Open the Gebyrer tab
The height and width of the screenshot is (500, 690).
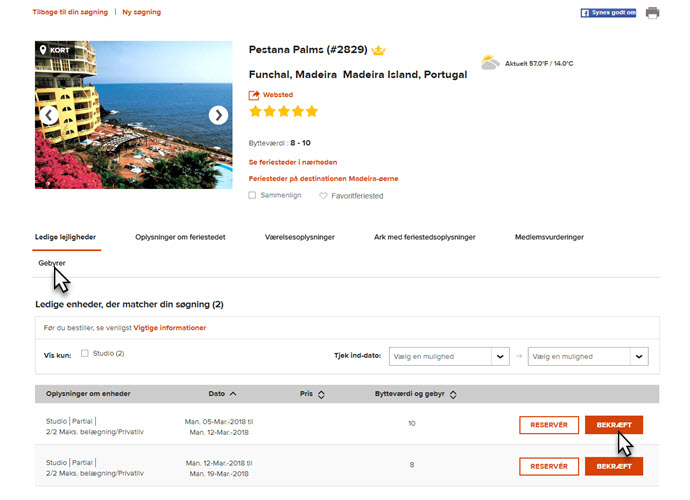(x=51, y=263)
